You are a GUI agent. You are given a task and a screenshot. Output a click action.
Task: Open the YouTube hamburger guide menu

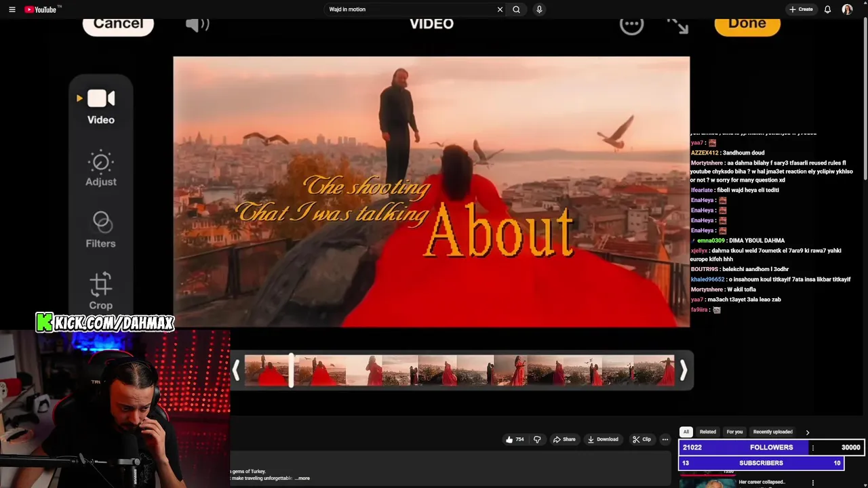tap(12, 9)
